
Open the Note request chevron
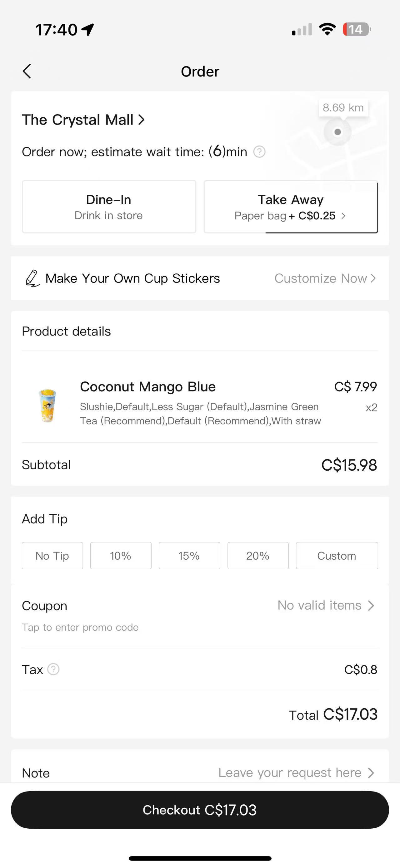(371, 772)
